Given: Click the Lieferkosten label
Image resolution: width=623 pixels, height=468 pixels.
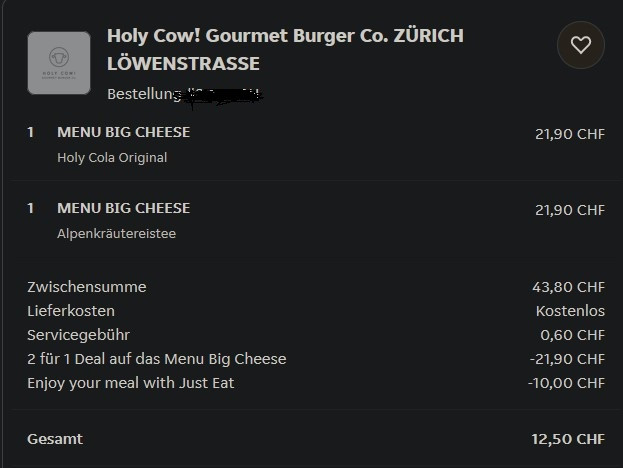Looking at the screenshot, I should (71, 311).
